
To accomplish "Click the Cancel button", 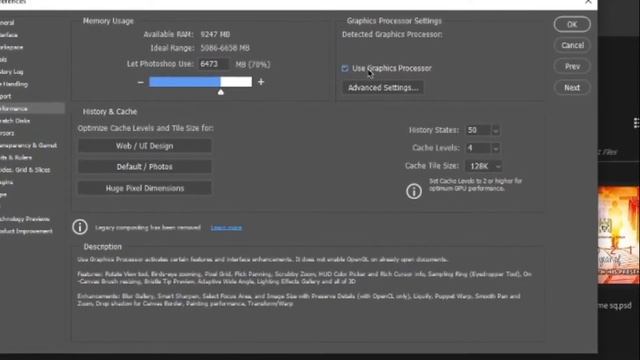I will (572, 45).
